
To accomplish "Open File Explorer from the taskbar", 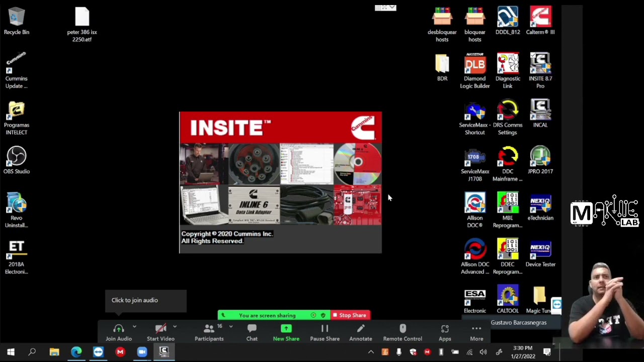I will 54,352.
